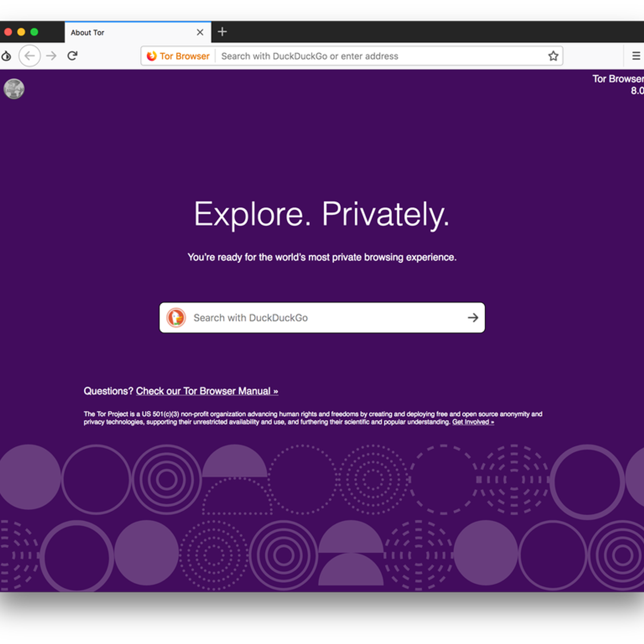The width and height of the screenshot is (644, 644).
Task: Open the Get Involved link
Action: (473, 422)
